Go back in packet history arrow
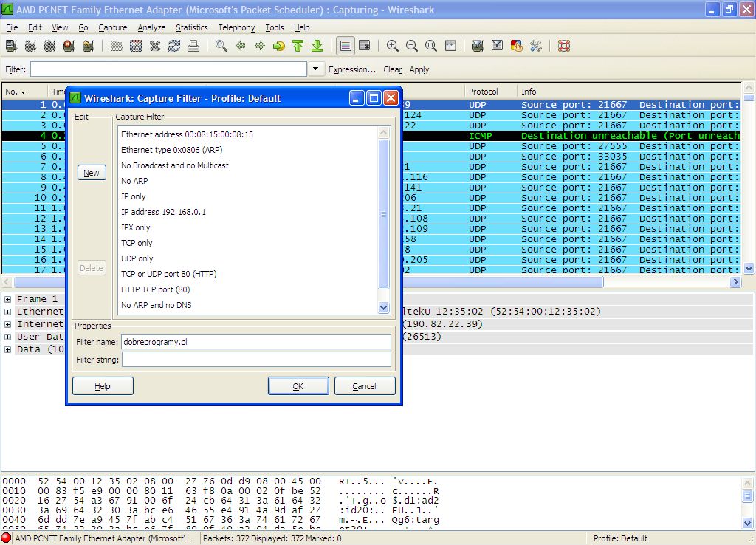 click(x=241, y=46)
